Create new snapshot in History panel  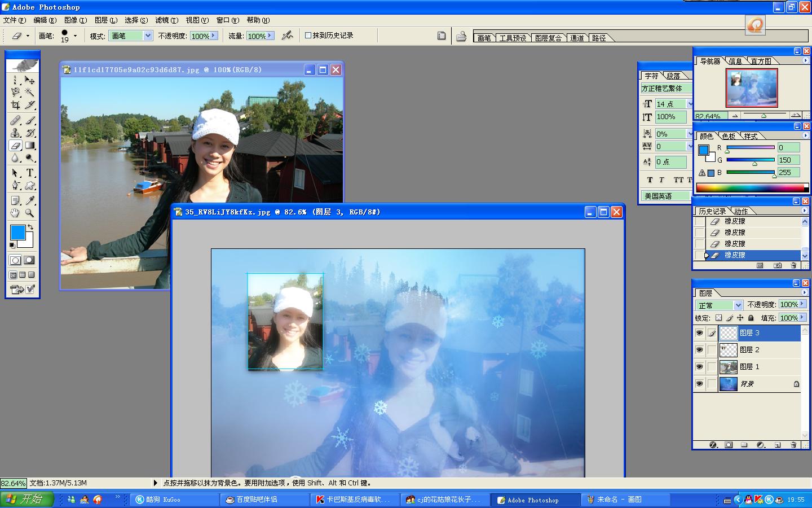click(x=778, y=265)
